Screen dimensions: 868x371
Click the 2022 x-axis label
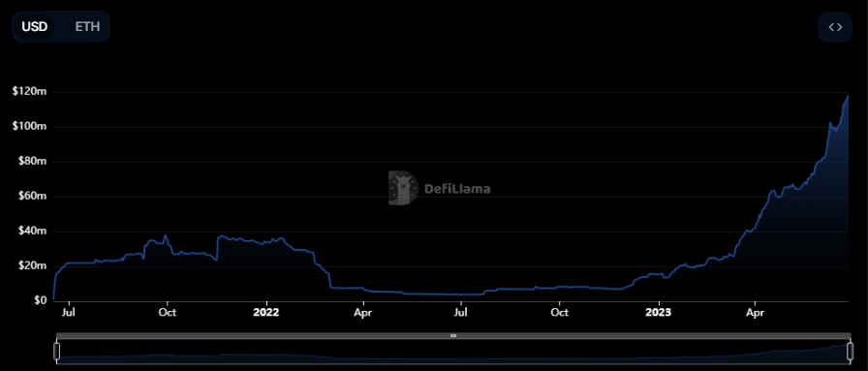(x=266, y=312)
